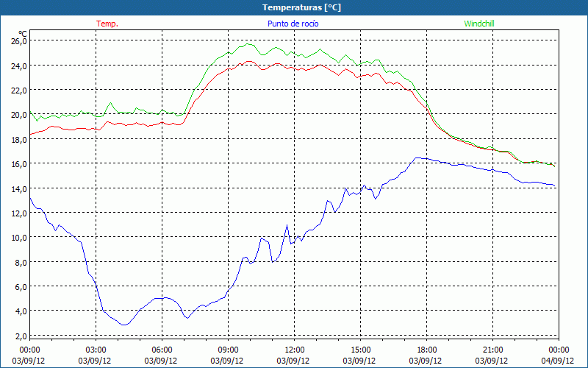Select the blue Punto de rocío legend label
The width and height of the screenshot is (588, 368).
coord(293,24)
